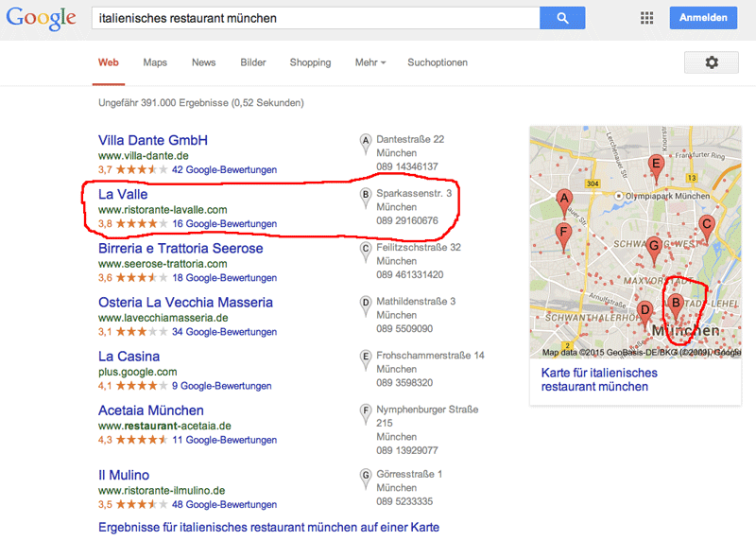The width and height of the screenshot is (756, 541).
Task: Click phone number 089 29160676
Action: coord(407,221)
